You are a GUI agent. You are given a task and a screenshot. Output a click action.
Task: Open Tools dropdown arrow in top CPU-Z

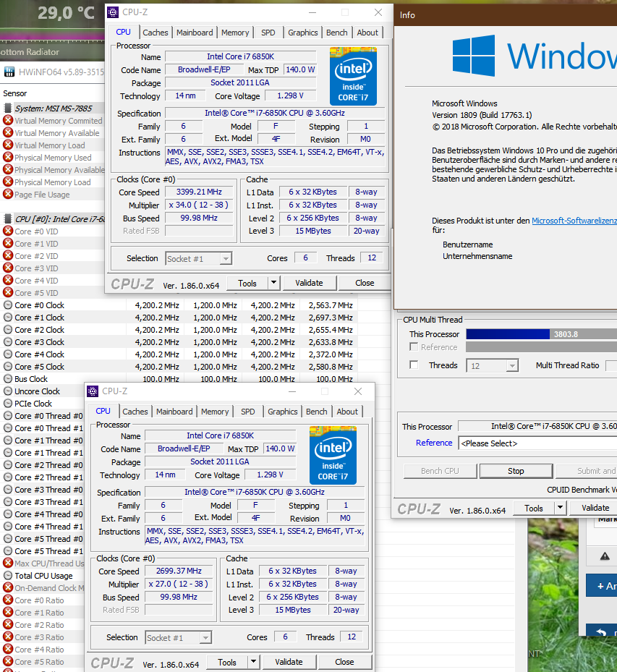click(274, 283)
